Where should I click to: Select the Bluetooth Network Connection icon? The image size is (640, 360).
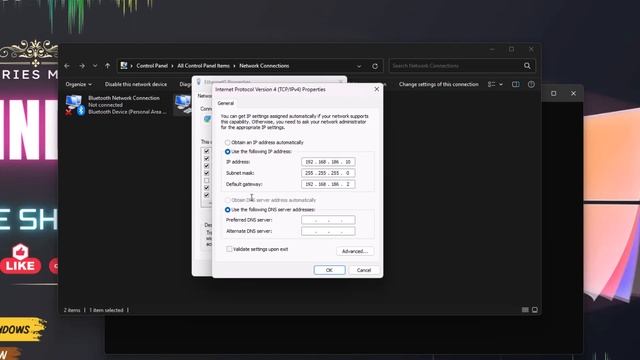point(75,105)
